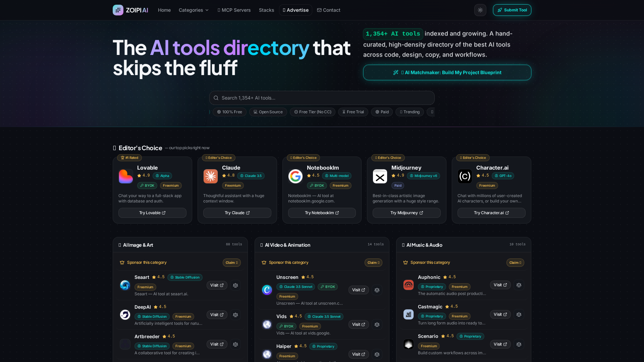Open MCP Servers page
Screen dimensions: 644x362
(x=234, y=10)
